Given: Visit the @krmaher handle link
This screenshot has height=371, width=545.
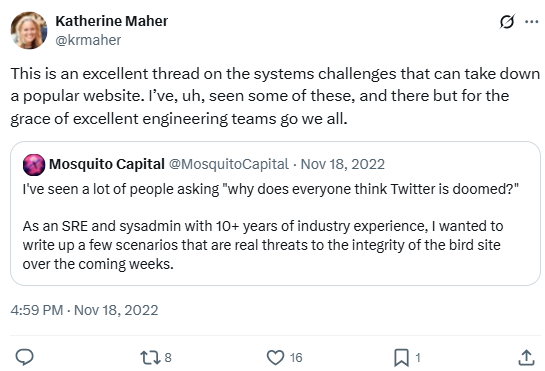Looking at the screenshot, I should 88,40.
